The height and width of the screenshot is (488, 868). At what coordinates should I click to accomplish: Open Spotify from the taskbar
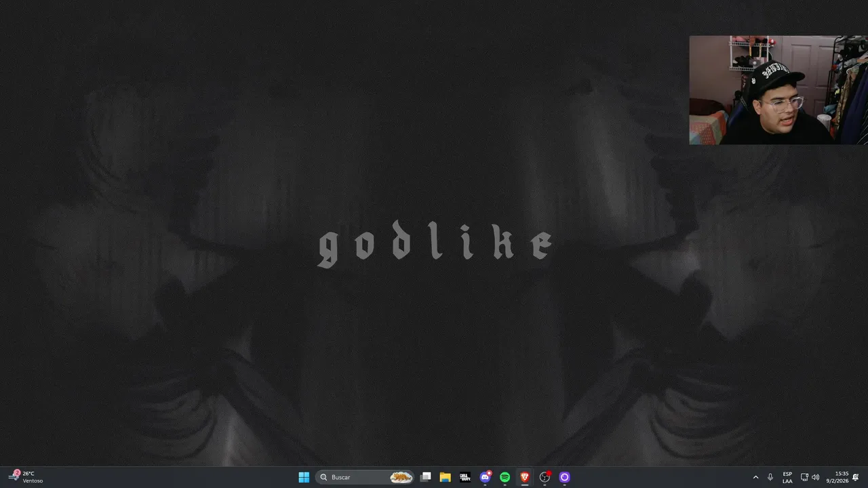point(505,477)
